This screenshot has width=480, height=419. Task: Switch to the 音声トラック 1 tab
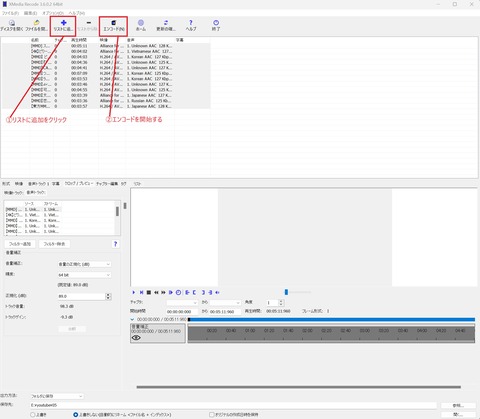[x=38, y=184]
